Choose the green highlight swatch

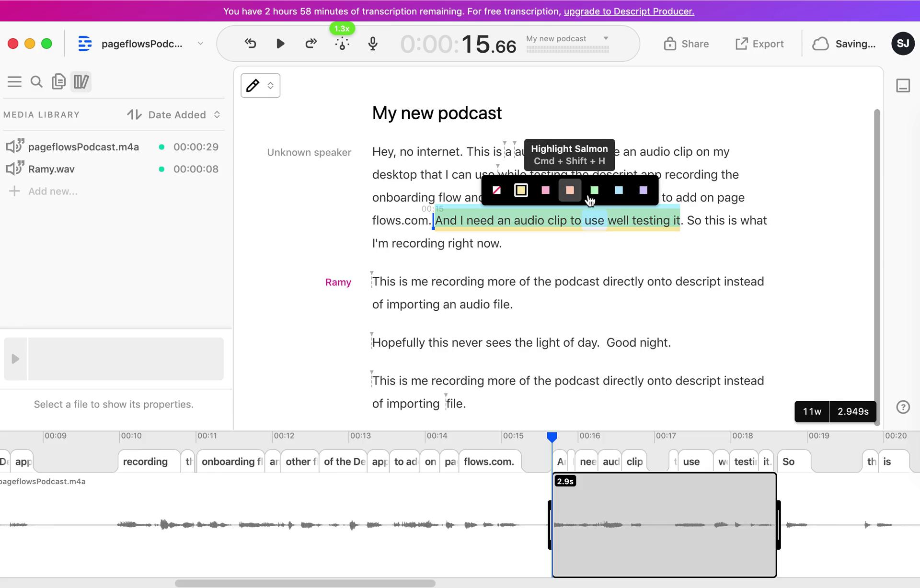594,191
